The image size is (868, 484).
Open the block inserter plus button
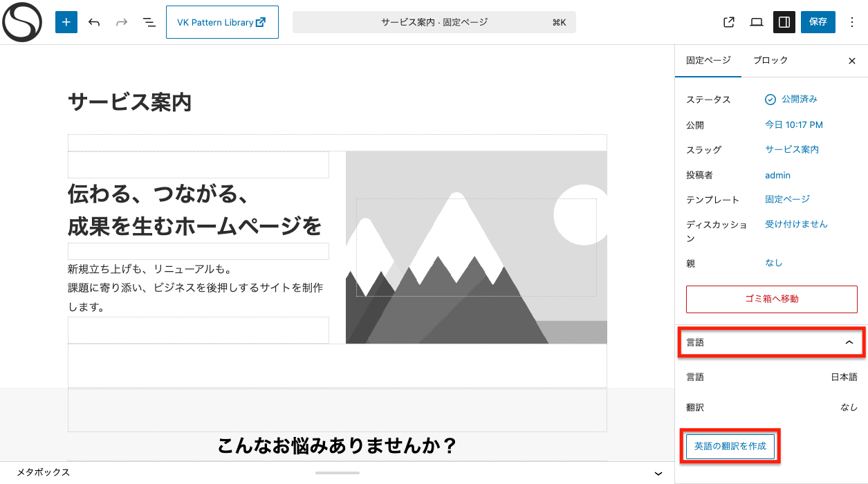(66, 22)
